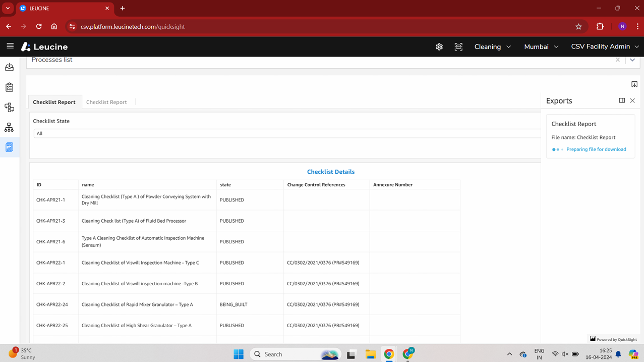Image resolution: width=644 pixels, height=362 pixels.
Task: Clear the Processes list selection
Action: point(618,60)
